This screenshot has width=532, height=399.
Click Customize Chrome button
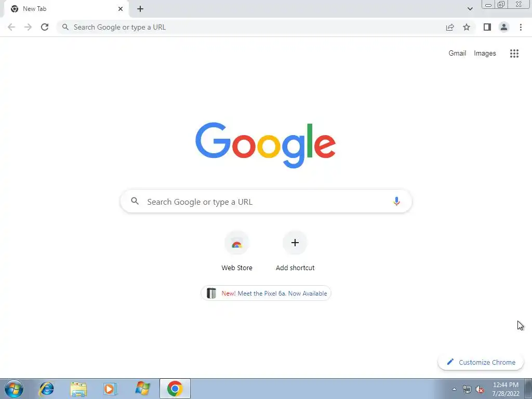(x=481, y=362)
